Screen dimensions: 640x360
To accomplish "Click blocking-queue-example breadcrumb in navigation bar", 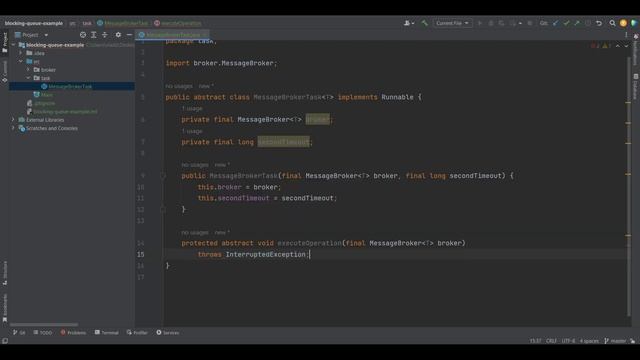I will click(34, 23).
